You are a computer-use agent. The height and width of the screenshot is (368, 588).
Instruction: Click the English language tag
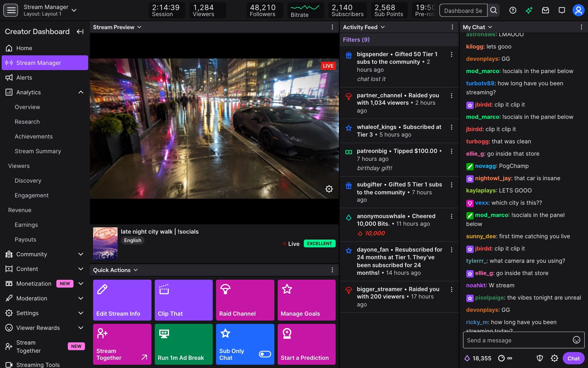[133, 240]
